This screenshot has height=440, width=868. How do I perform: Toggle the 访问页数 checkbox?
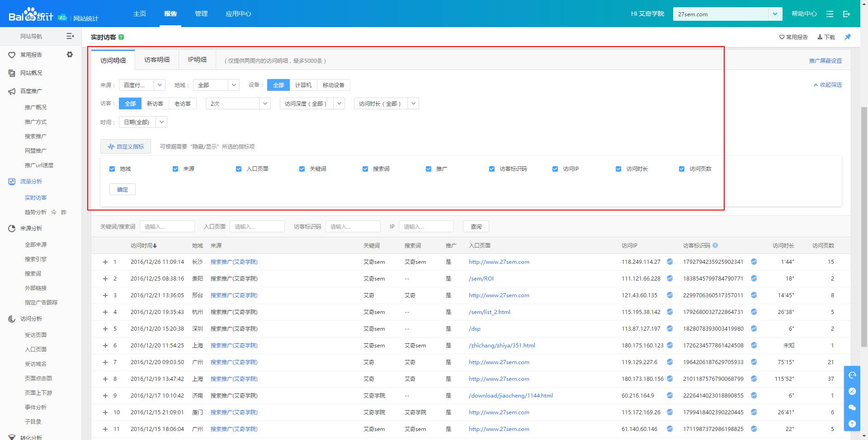(x=682, y=169)
